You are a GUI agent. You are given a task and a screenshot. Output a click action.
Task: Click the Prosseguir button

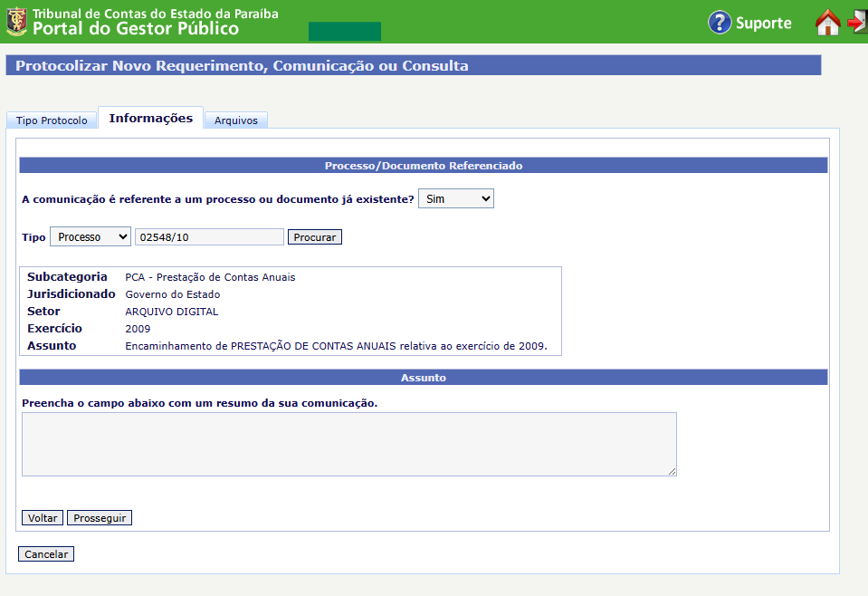[100, 518]
